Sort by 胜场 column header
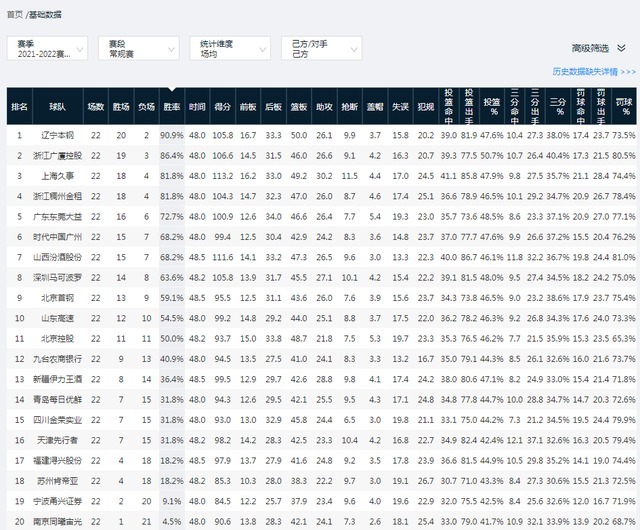This screenshot has width=640, height=530. tap(121, 107)
